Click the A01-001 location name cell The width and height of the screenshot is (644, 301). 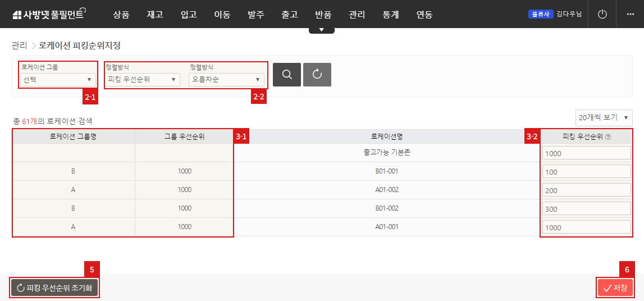(387, 227)
